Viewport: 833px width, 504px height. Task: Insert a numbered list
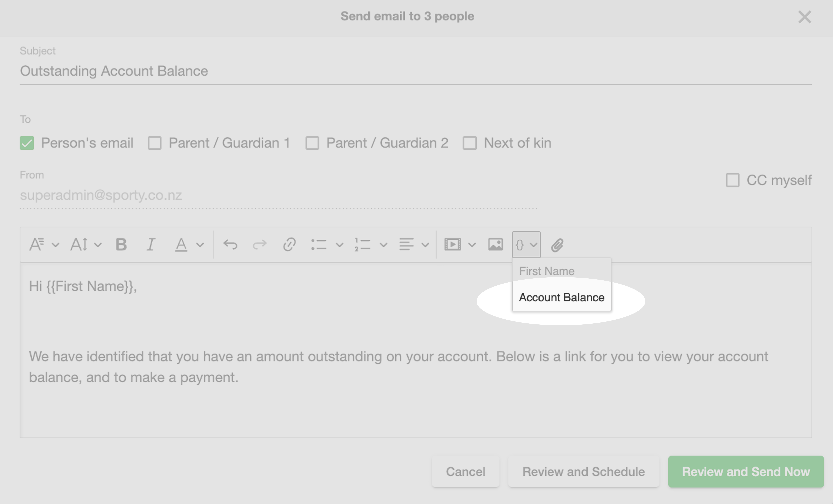[x=362, y=245]
